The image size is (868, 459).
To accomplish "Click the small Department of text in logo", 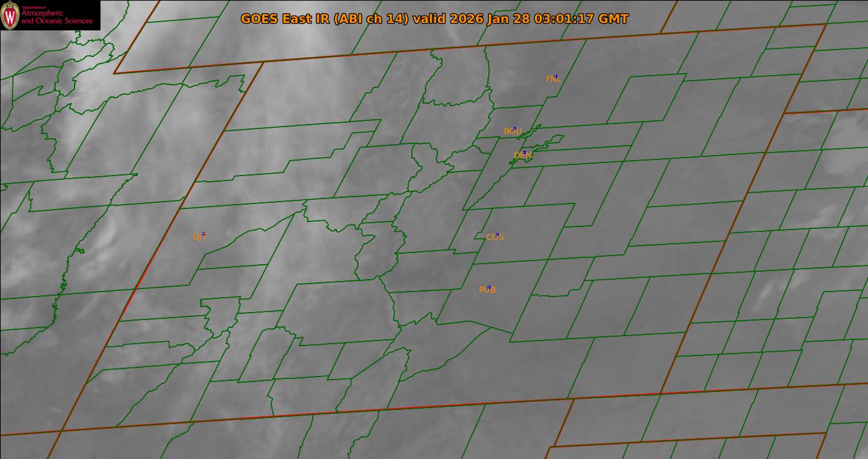I will point(34,7).
